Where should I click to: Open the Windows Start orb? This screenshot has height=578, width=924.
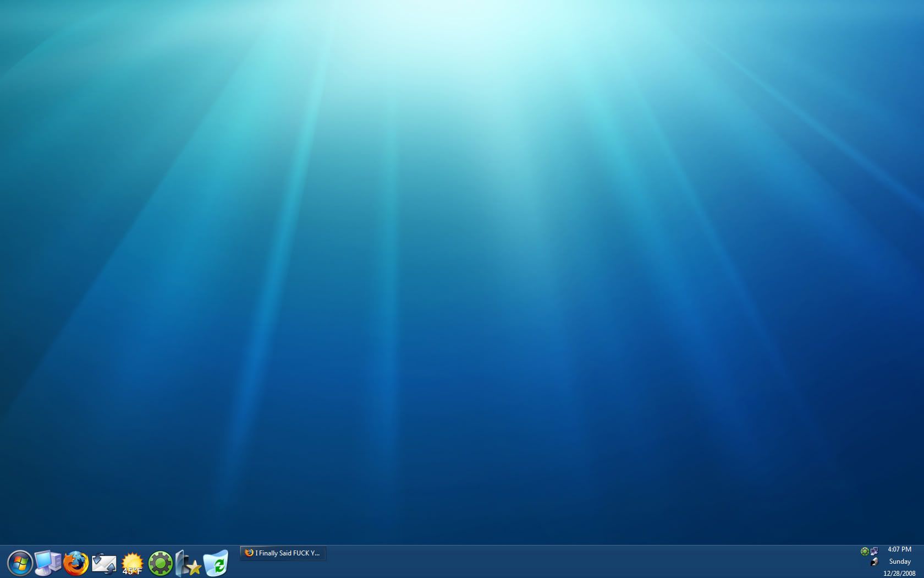point(20,563)
